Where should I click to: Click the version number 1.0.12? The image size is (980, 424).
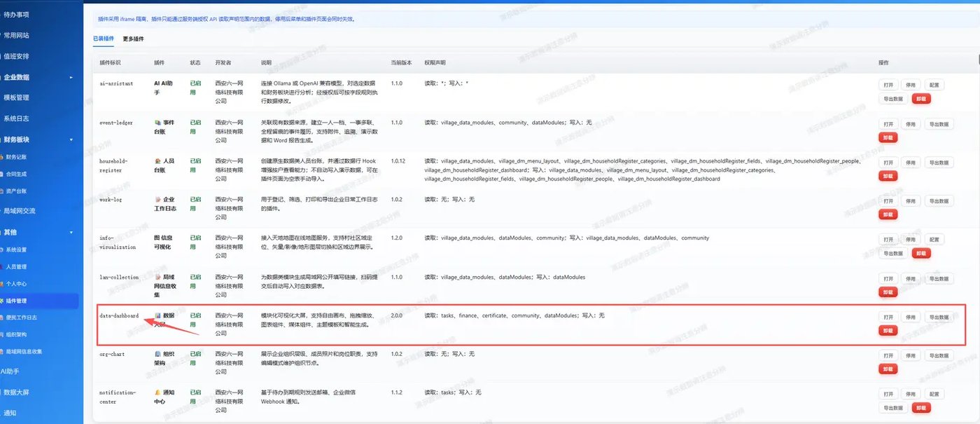tap(399, 161)
